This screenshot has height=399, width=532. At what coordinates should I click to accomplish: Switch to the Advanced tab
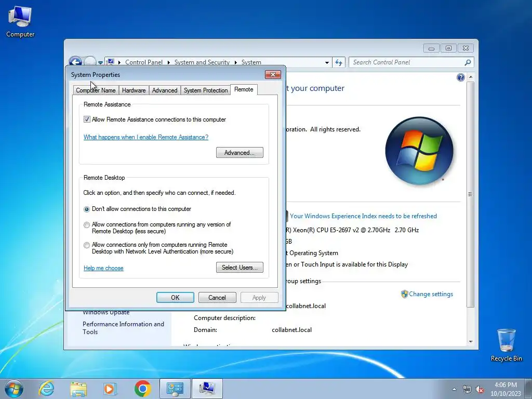click(165, 90)
